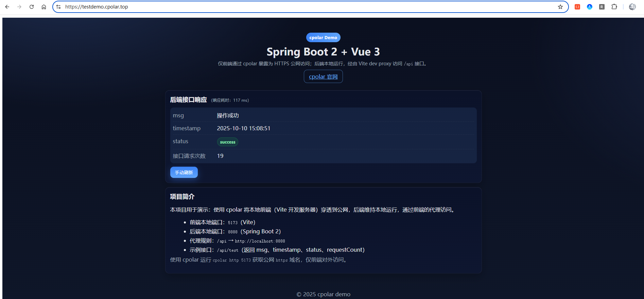The image size is (644, 299).
Task: Click the 接口请求次数 label
Action: coord(189,156)
